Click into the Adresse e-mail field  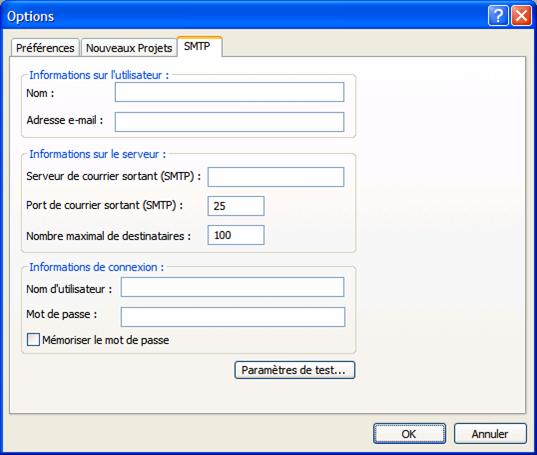(229, 122)
